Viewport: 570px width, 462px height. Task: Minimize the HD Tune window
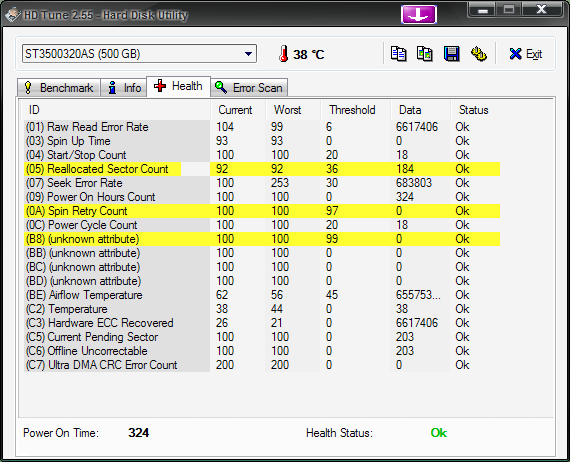click(x=483, y=10)
